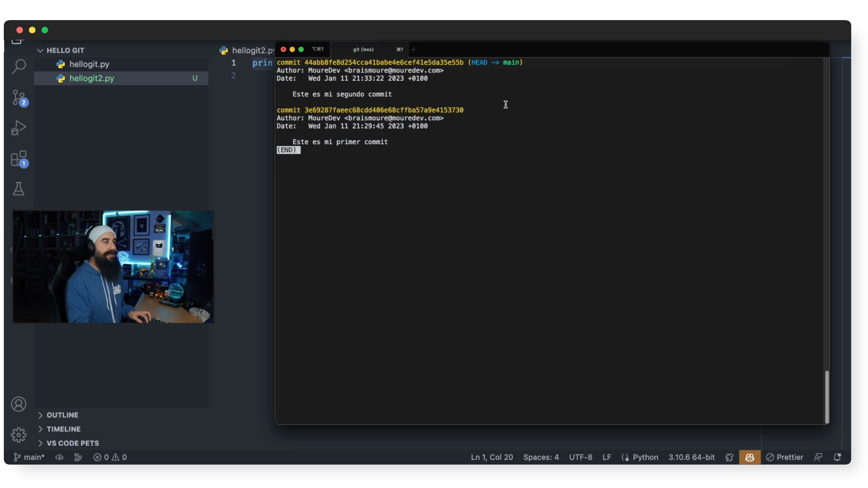Open the Search view in activity bar

(18, 67)
